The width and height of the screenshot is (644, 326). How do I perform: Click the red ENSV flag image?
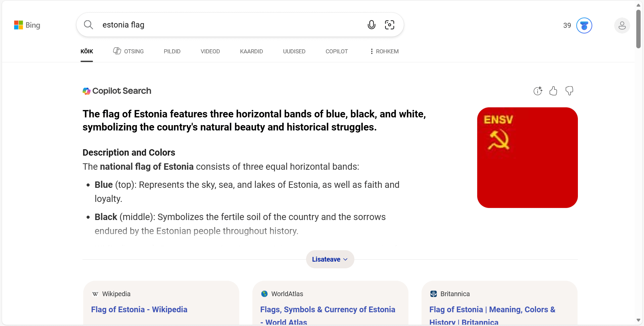(527, 158)
